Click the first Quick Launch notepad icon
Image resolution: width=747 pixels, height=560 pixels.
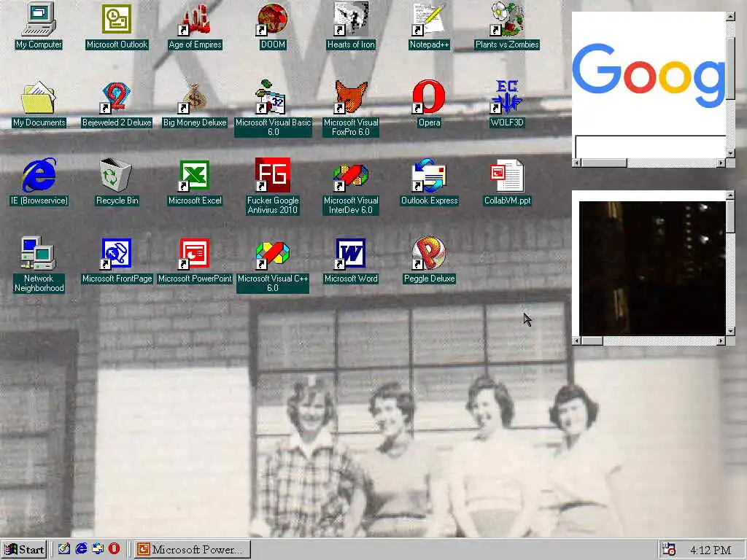[x=64, y=549]
